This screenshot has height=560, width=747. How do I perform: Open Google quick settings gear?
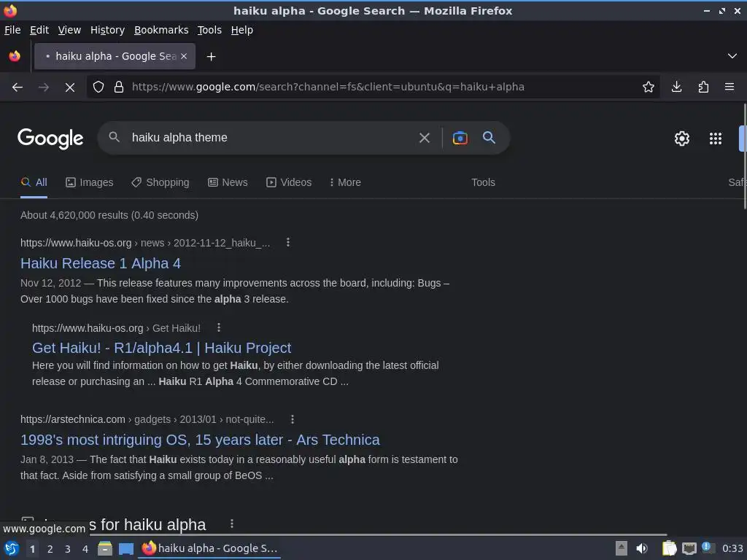point(682,139)
